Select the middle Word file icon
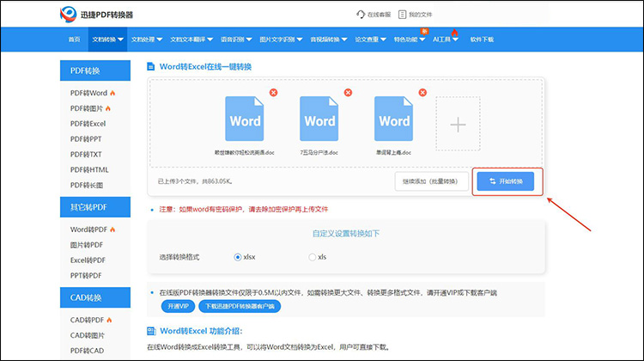 pyautogui.click(x=319, y=119)
